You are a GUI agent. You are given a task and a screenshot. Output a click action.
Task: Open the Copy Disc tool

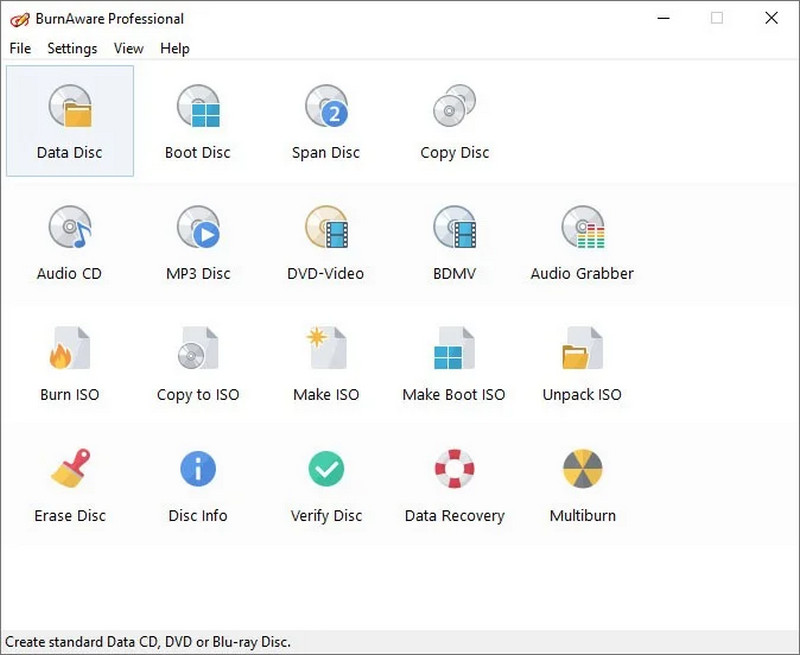[454, 108]
